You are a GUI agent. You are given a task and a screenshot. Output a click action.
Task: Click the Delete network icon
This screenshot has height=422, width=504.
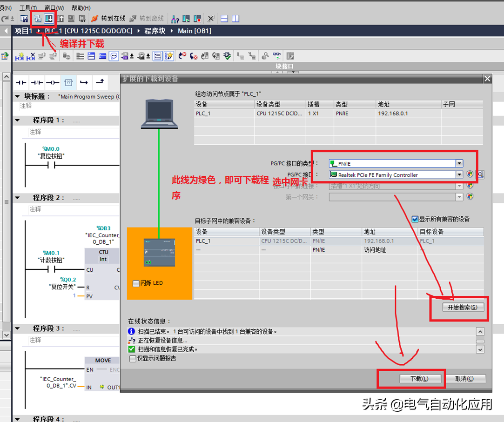click(x=31, y=56)
